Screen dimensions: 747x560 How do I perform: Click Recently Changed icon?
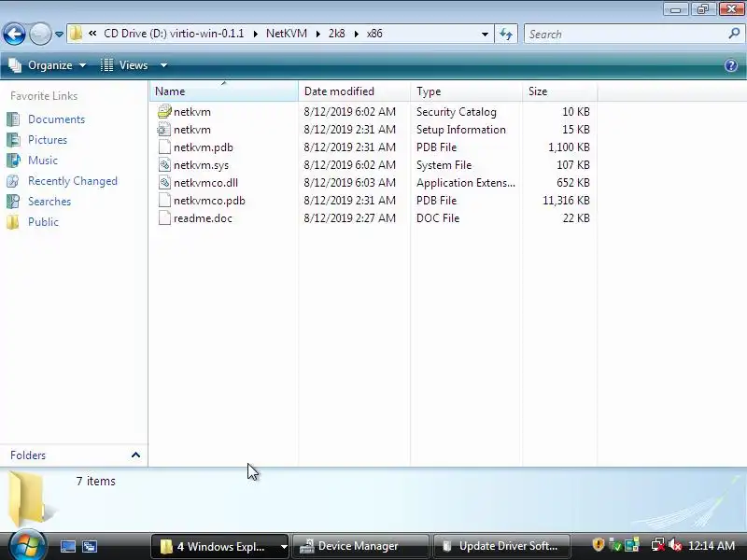pos(13,181)
